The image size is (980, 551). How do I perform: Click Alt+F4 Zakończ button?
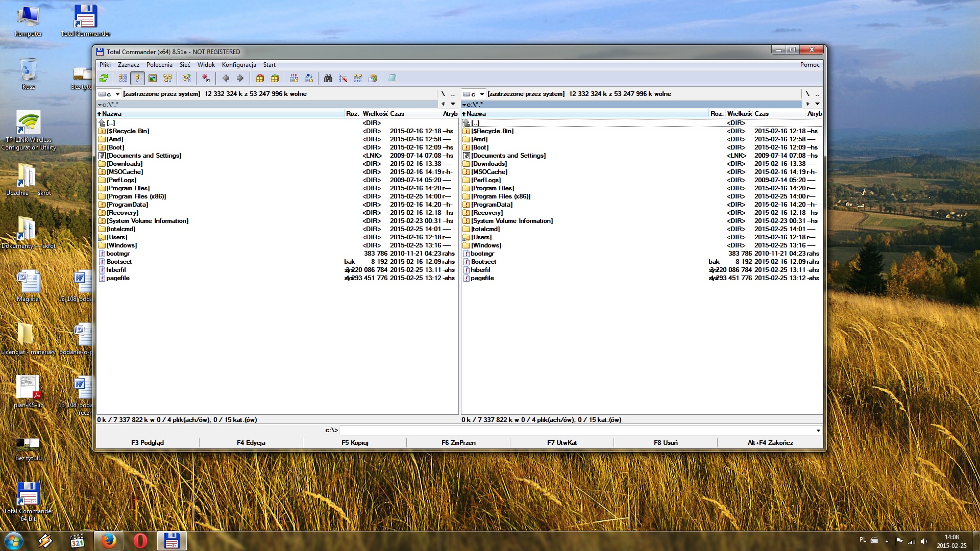click(770, 443)
